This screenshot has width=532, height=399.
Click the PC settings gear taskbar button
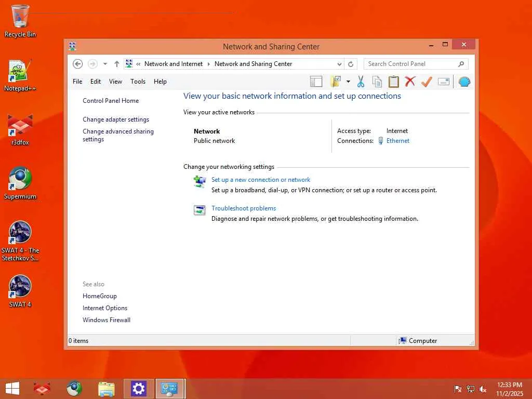[138, 389]
